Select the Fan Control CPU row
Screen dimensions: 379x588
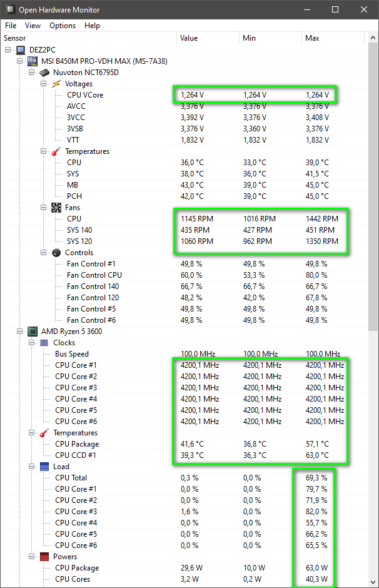pyautogui.click(x=184, y=275)
